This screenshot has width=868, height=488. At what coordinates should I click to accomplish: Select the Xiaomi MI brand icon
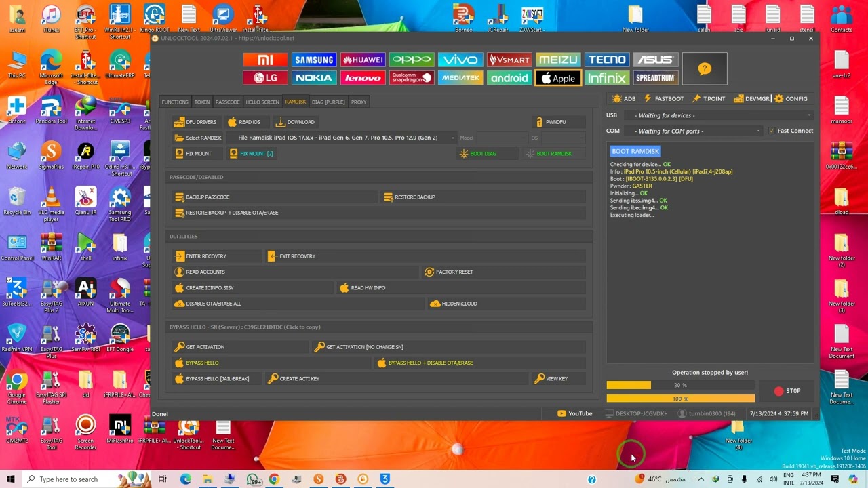click(265, 60)
